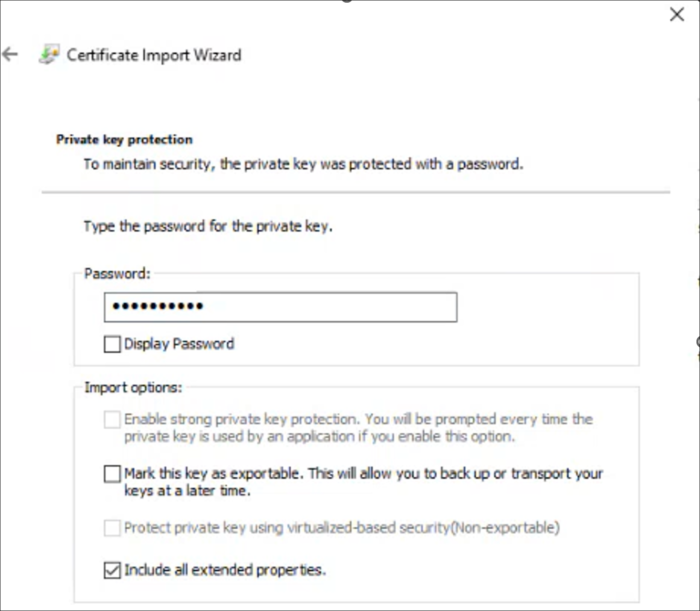700x611 pixels.
Task: Click the Certificate Import Wizard icon
Action: click(x=48, y=55)
